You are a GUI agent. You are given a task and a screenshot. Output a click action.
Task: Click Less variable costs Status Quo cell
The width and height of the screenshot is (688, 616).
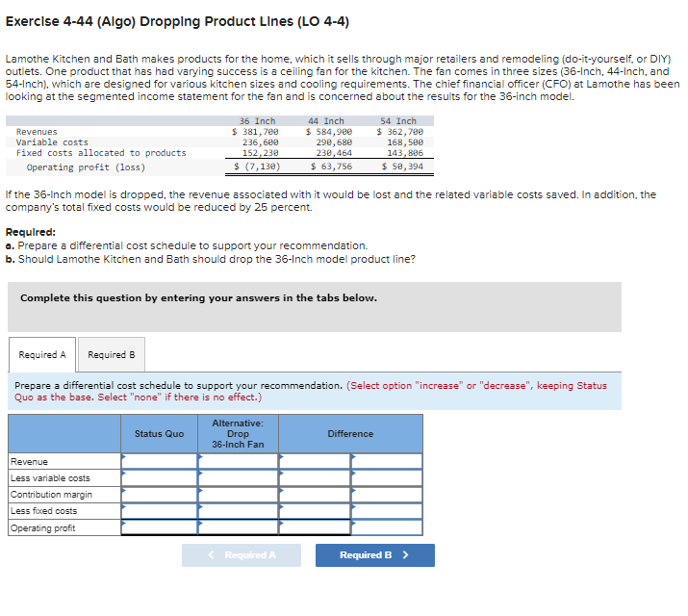pos(160,477)
